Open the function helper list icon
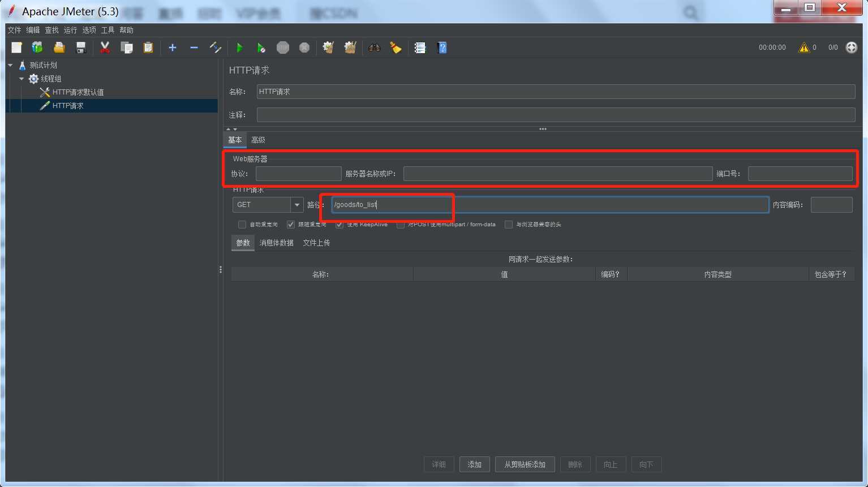Image resolution: width=868 pixels, height=487 pixels. click(420, 48)
